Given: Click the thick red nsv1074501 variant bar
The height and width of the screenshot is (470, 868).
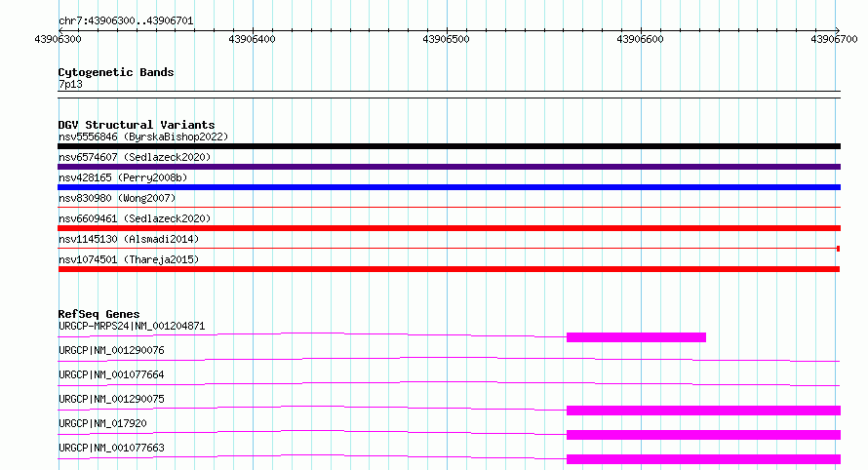Looking at the screenshot, I should (x=449, y=269).
